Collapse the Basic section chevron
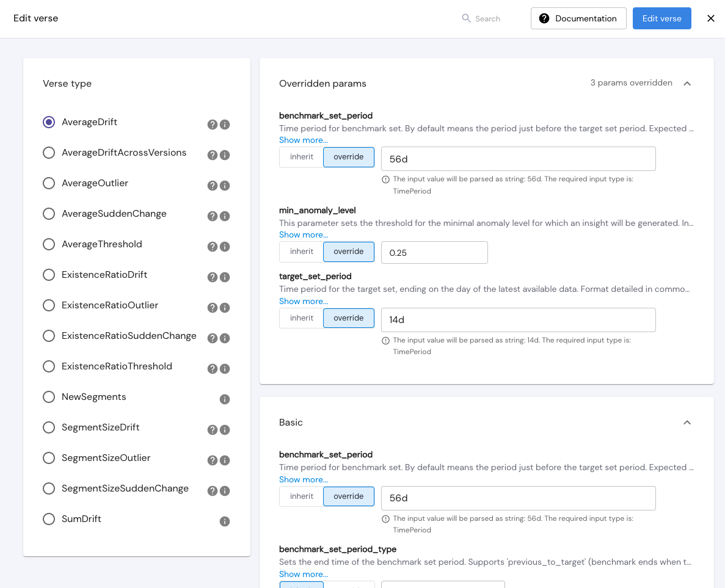This screenshot has width=725, height=588. (687, 423)
